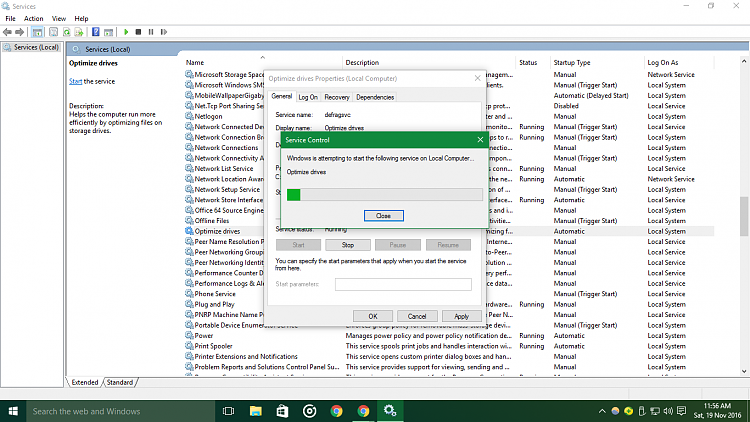Viewport: 750px width, 422px height.
Task: Select the Print Spooler service
Action: click(x=213, y=346)
